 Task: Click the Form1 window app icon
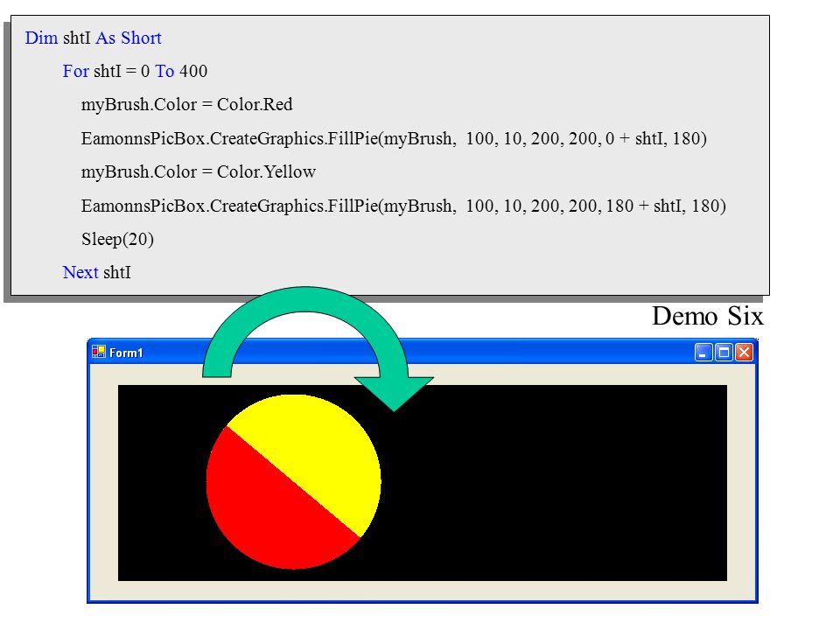click(x=99, y=352)
